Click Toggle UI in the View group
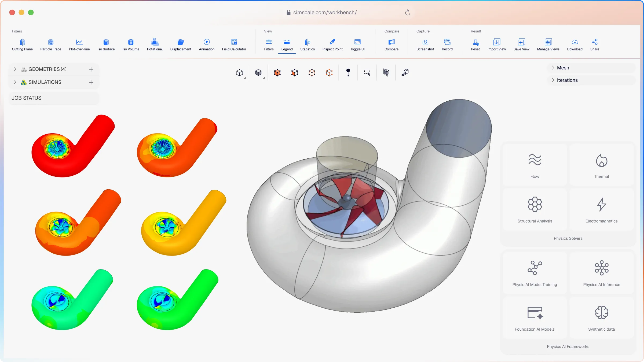The image size is (644, 362). pos(357,45)
